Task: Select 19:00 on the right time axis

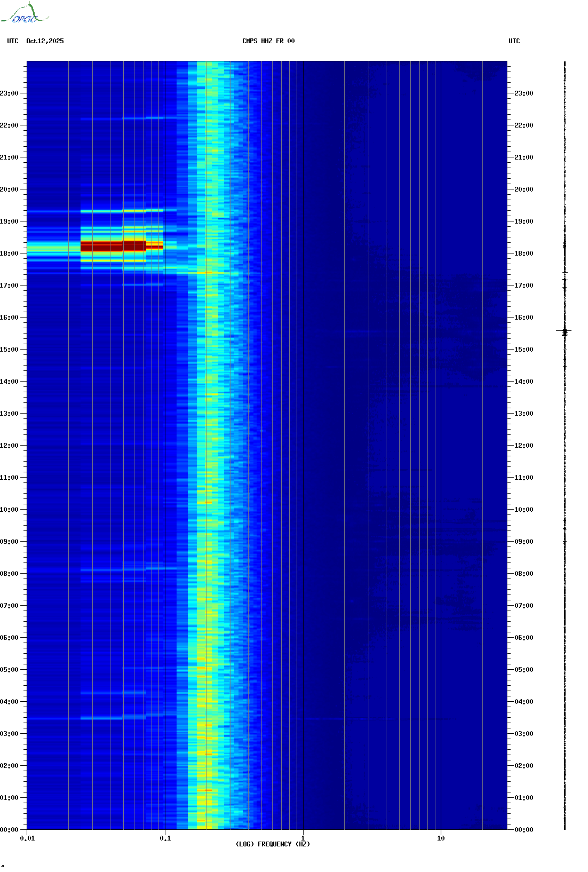Action: click(x=524, y=221)
